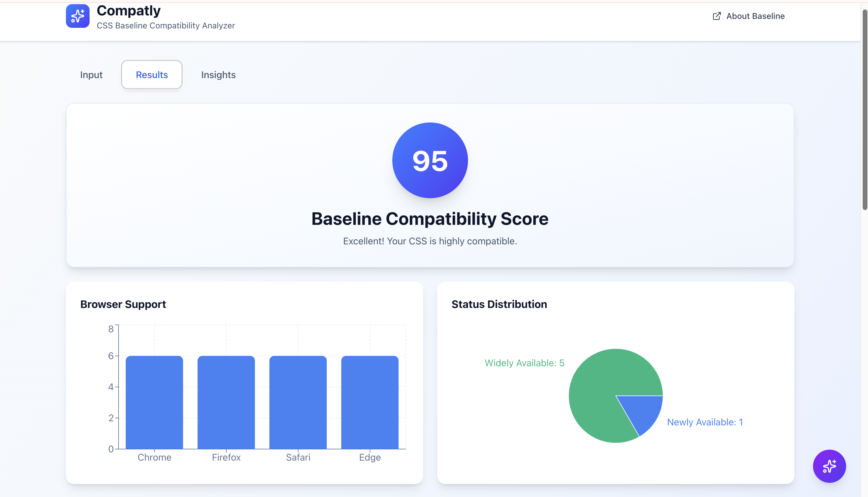
Task: Click the Widely Available: 5 label
Action: pos(524,363)
